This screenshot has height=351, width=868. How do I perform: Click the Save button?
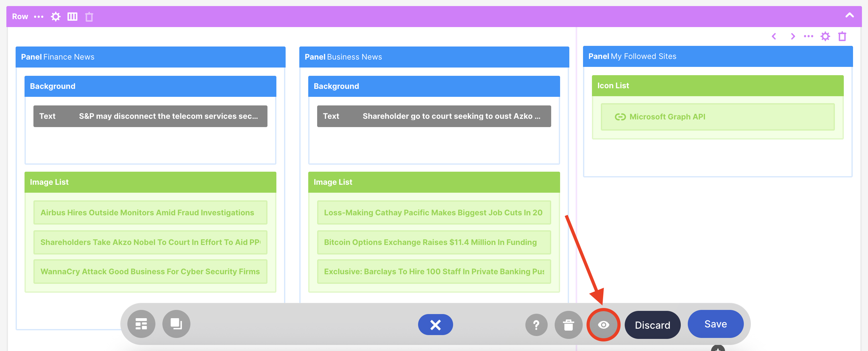pos(715,324)
